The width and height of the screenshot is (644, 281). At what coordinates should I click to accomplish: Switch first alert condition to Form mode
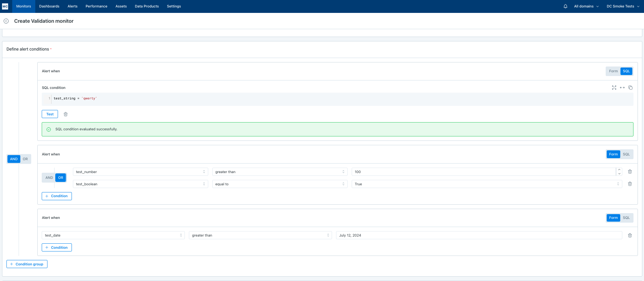(613, 71)
